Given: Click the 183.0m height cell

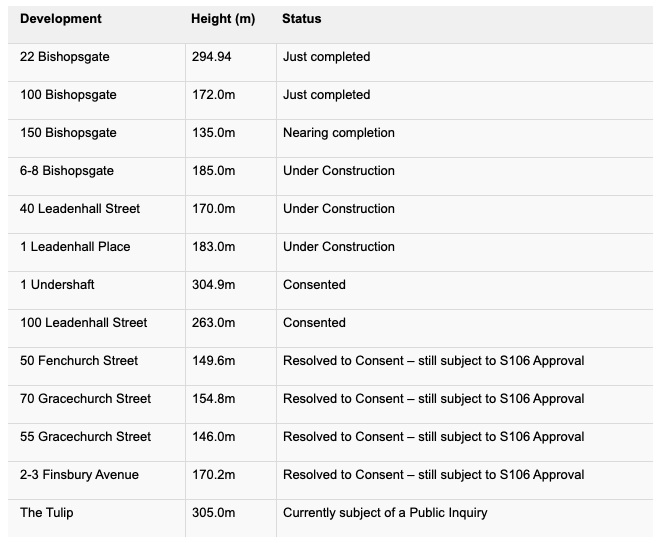Looking at the screenshot, I should [214, 247].
